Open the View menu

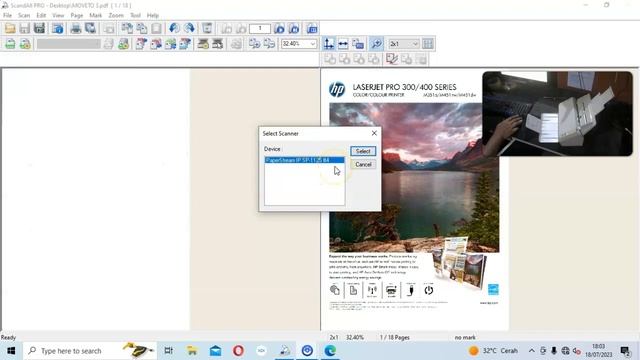coord(58,15)
